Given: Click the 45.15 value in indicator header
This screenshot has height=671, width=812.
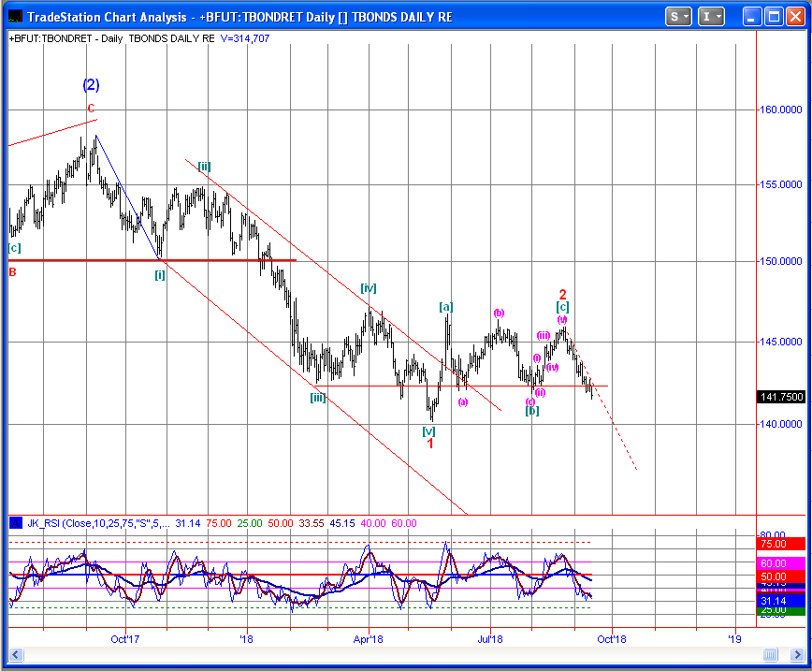Looking at the screenshot, I should pos(342,523).
